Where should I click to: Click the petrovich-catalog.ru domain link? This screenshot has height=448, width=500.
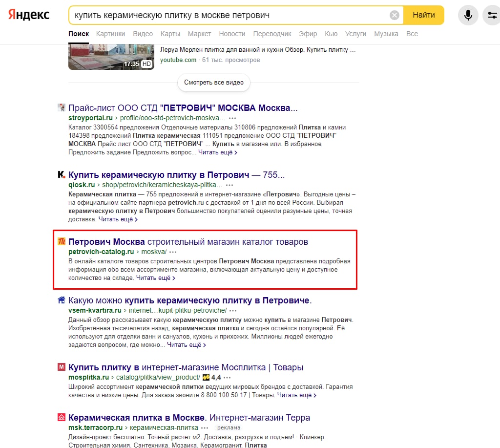click(x=101, y=252)
